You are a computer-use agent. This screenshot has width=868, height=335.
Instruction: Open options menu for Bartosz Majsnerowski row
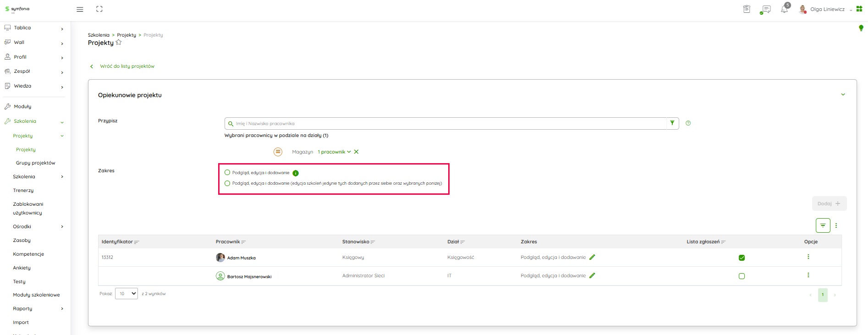[808, 275]
